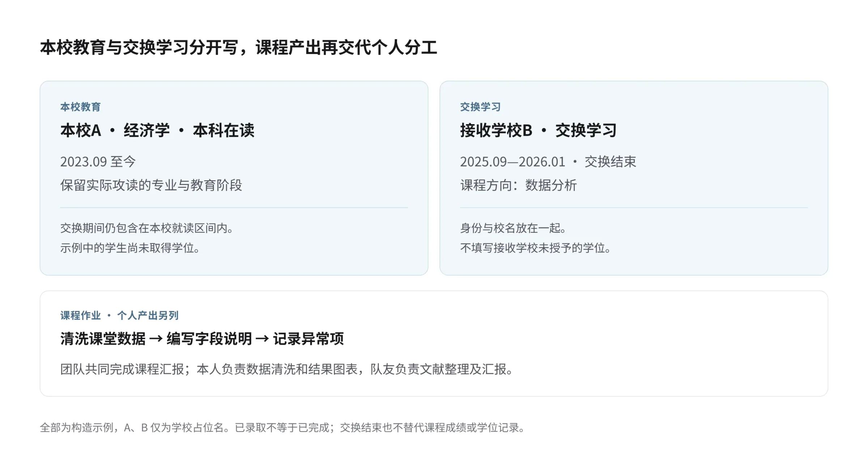Screen dimensions: 868x468
Task: Click the note 交换期间仍包含在本校就读区间内
Action: [147, 228]
